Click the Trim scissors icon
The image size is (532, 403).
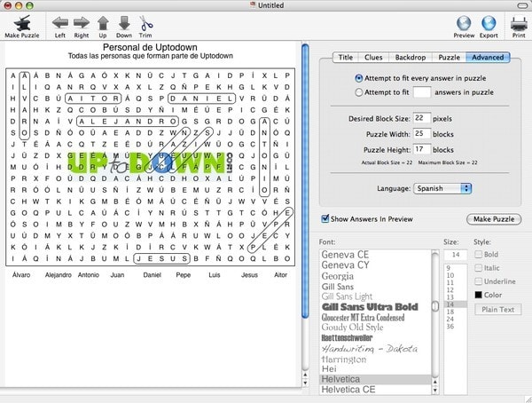[x=145, y=22]
